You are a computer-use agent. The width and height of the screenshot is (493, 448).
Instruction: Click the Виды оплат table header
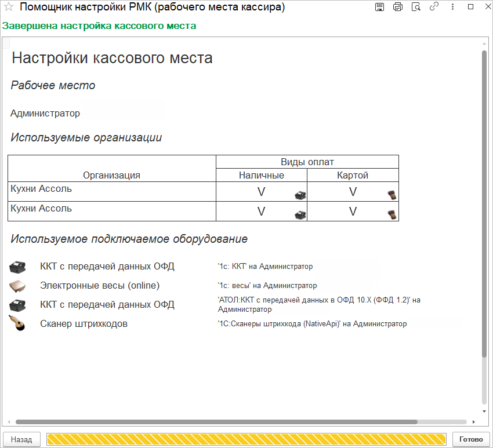click(307, 162)
